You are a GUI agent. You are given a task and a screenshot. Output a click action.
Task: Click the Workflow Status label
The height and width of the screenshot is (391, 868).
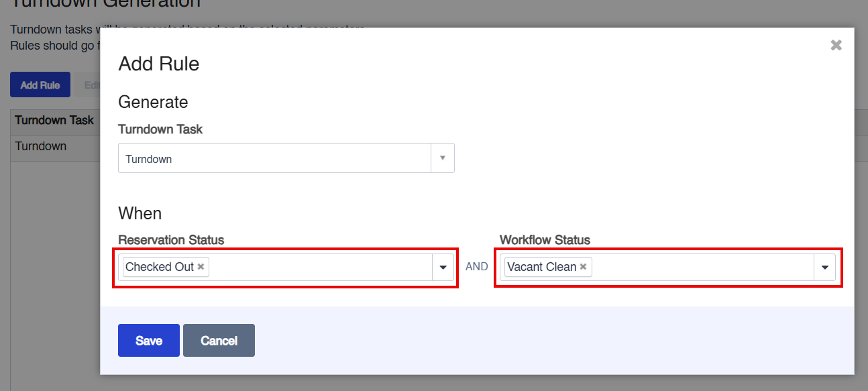click(545, 239)
